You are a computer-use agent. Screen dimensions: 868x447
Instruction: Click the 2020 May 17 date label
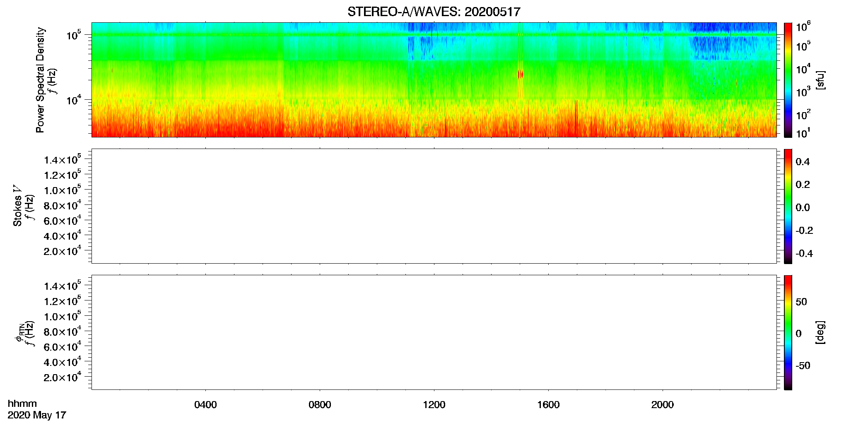click(37, 415)
